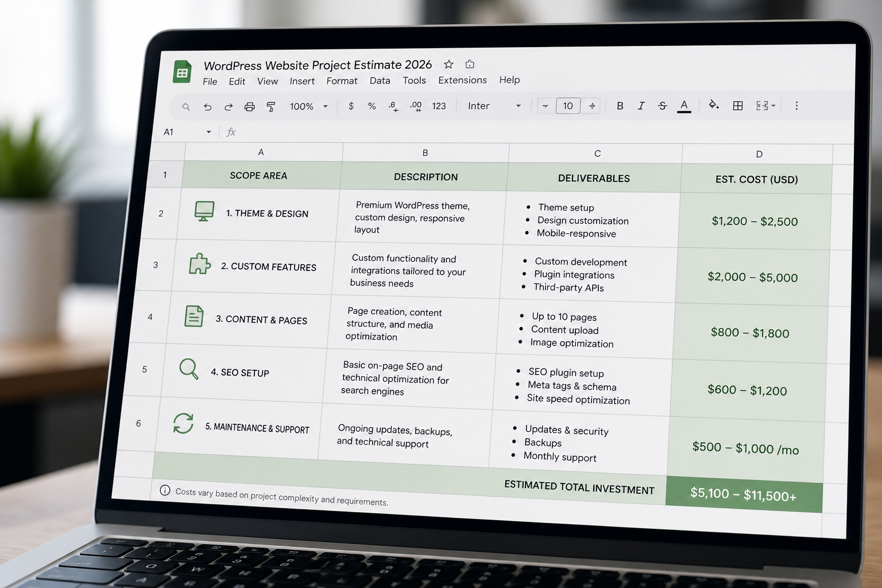Image resolution: width=882 pixels, height=588 pixels.
Task: Toggle strikethrough formatting
Action: pyautogui.click(x=662, y=106)
